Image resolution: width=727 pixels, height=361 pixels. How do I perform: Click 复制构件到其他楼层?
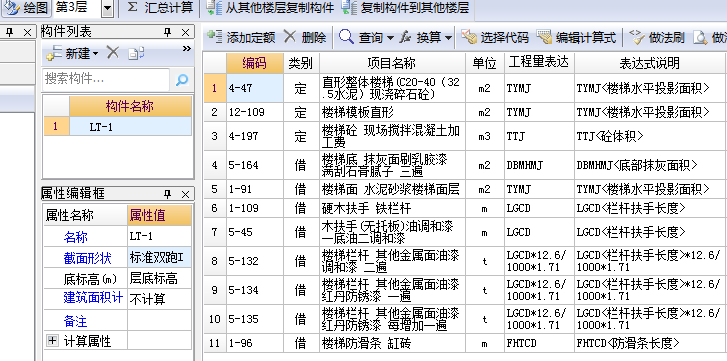point(405,7)
